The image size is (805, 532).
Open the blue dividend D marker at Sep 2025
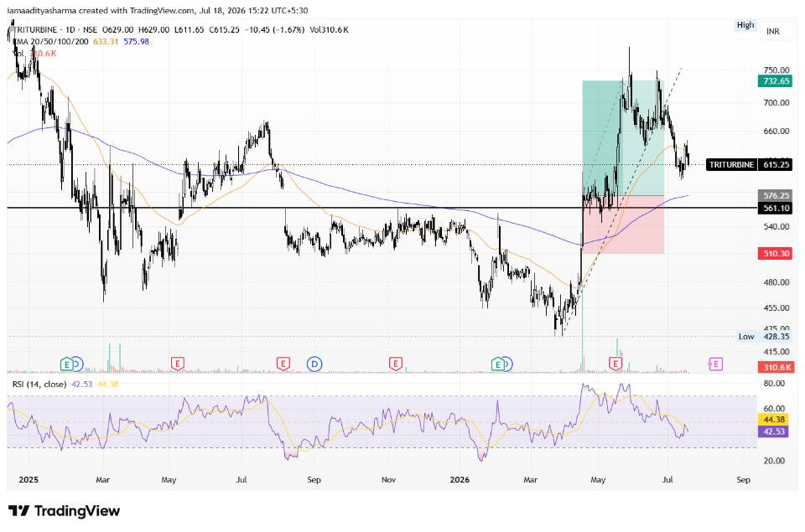(314, 364)
